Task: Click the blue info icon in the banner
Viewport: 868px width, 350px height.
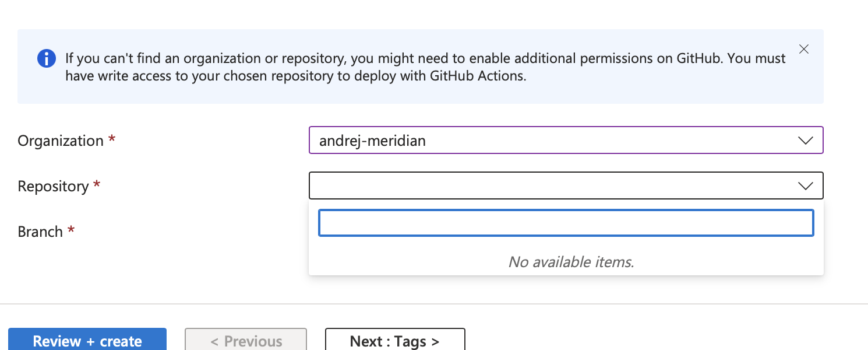Action: pos(47,58)
